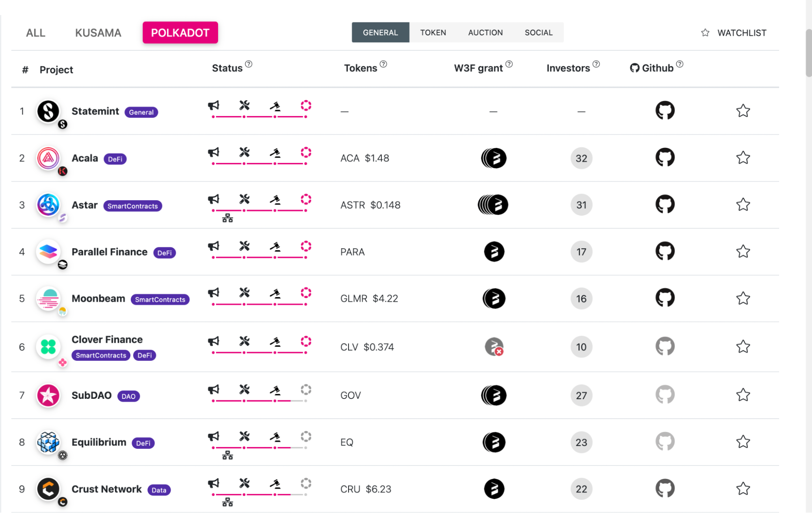812x513 pixels.
Task: Click Statemint's announcement megaphone status icon
Action: click(214, 106)
